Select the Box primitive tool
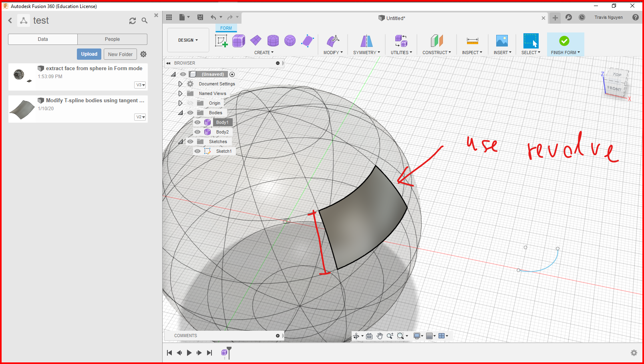The width and height of the screenshot is (644, 364). pos(239,40)
